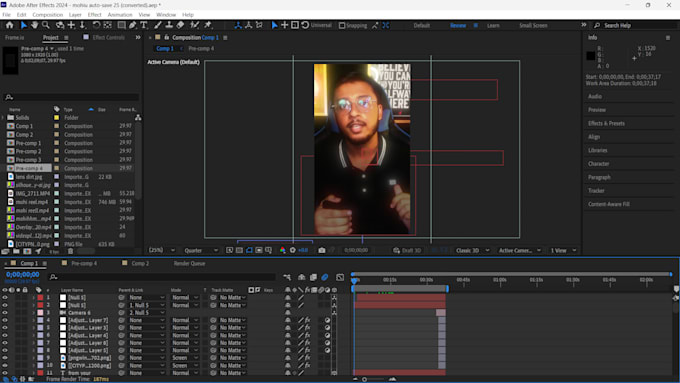
Task: Toggle the Snapping checkbox
Action: [x=342, y=26]
